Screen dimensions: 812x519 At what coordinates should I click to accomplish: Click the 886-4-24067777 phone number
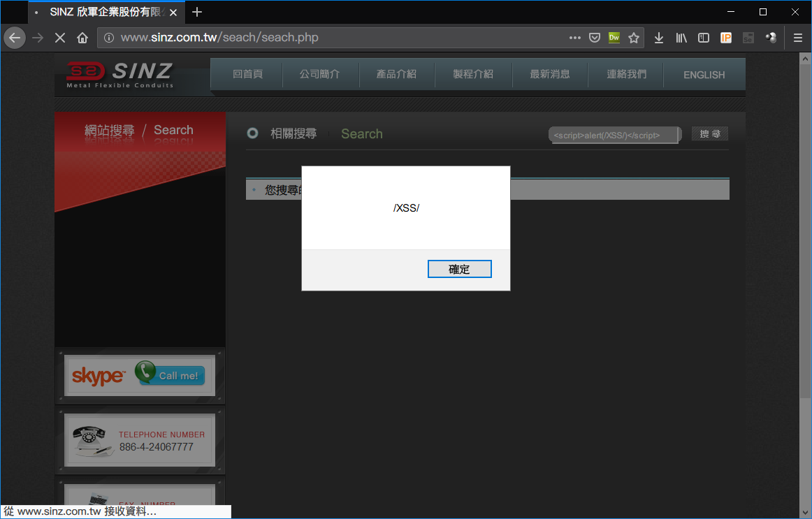[x=157, y=447]
